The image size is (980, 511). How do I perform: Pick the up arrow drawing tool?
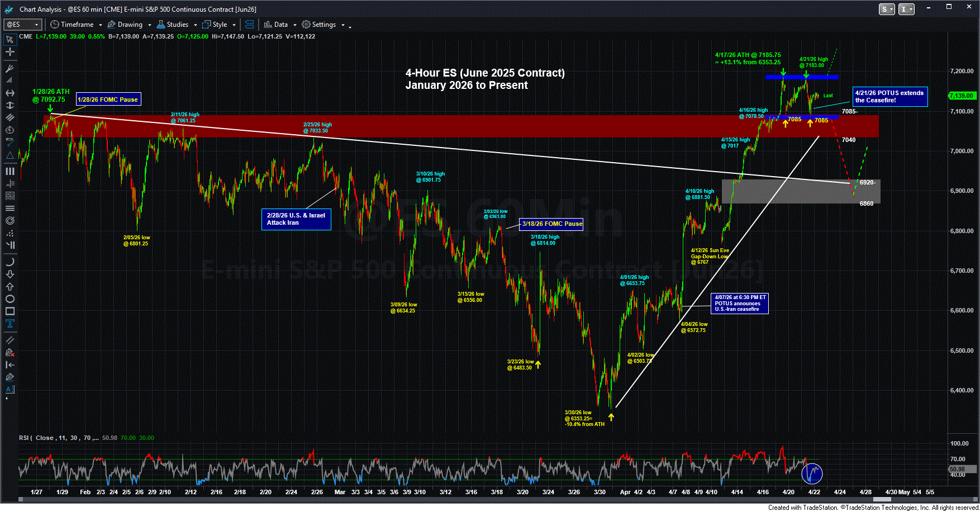[x=9, y=286]
